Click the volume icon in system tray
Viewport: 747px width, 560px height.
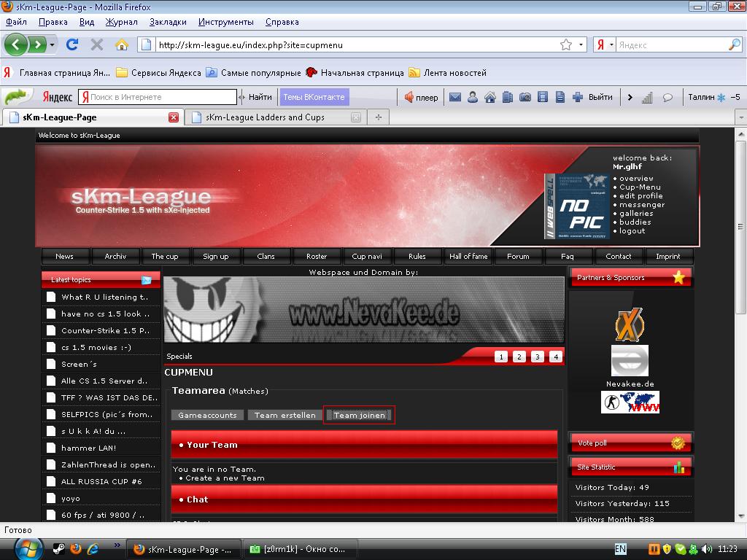click(706, 549)
